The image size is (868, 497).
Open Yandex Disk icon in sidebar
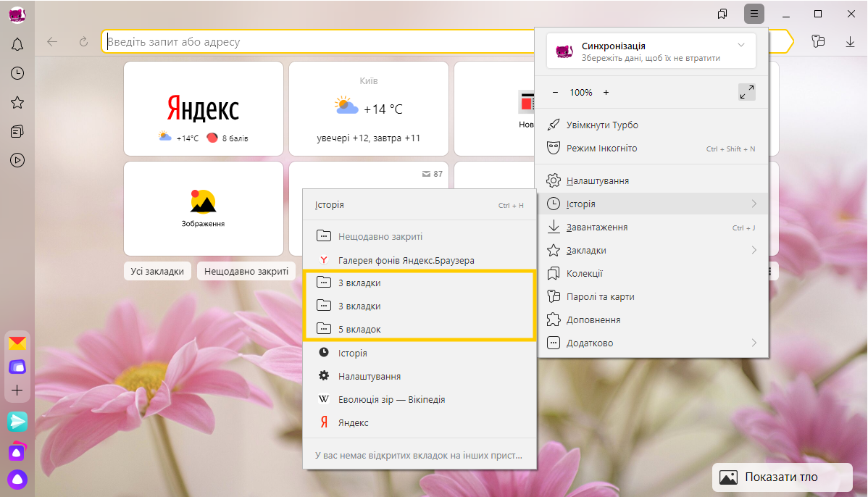pyautogui.click(x=17, y=367)
